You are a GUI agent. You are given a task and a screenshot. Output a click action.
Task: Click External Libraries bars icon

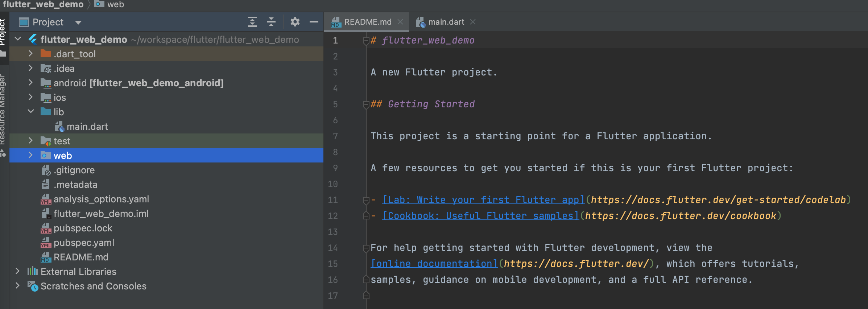[x=33, y=271]
